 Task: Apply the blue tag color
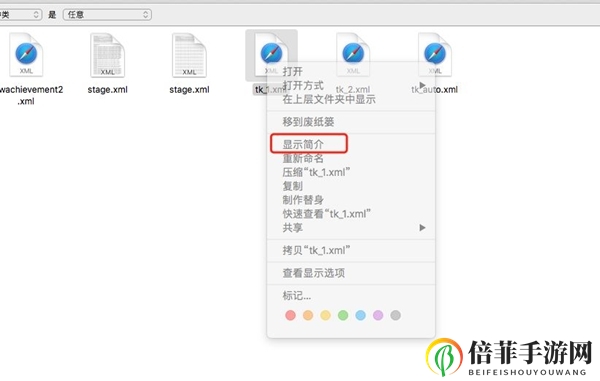[x=360, y=315]
